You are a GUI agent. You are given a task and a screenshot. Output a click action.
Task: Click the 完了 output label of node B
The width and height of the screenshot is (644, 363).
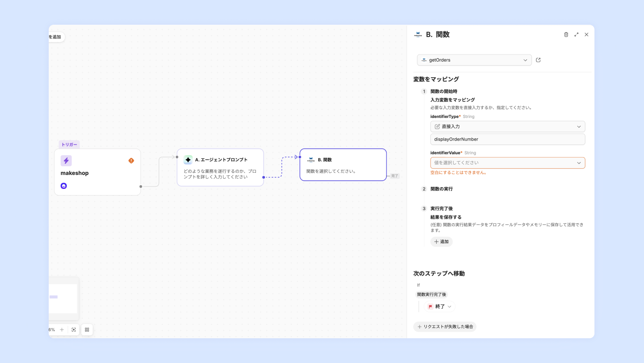(395, 176)
